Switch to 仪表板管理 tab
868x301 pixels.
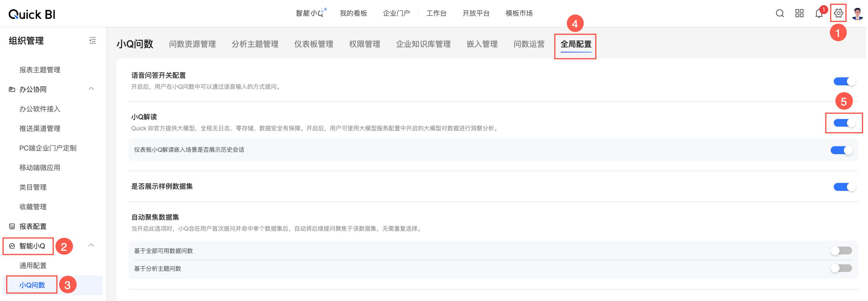314,44
